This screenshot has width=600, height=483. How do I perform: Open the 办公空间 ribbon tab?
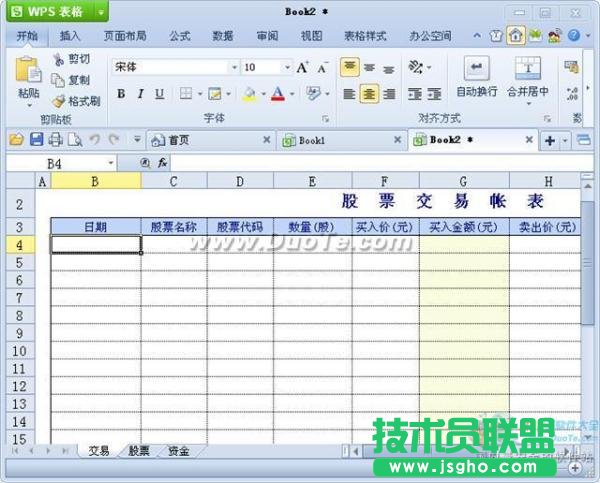pos(430,36)
